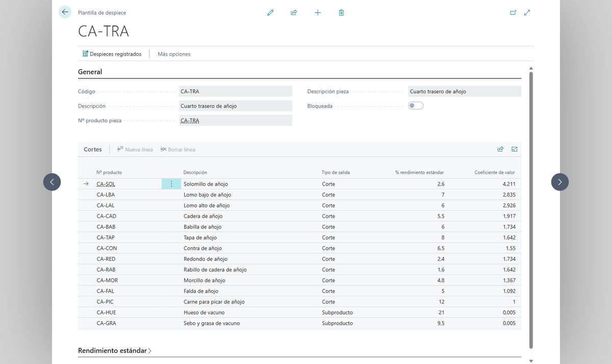Click the back arrow button
The width and height of the screenshot is (612, 364).
pyautogui.click(x=65, y=12)
